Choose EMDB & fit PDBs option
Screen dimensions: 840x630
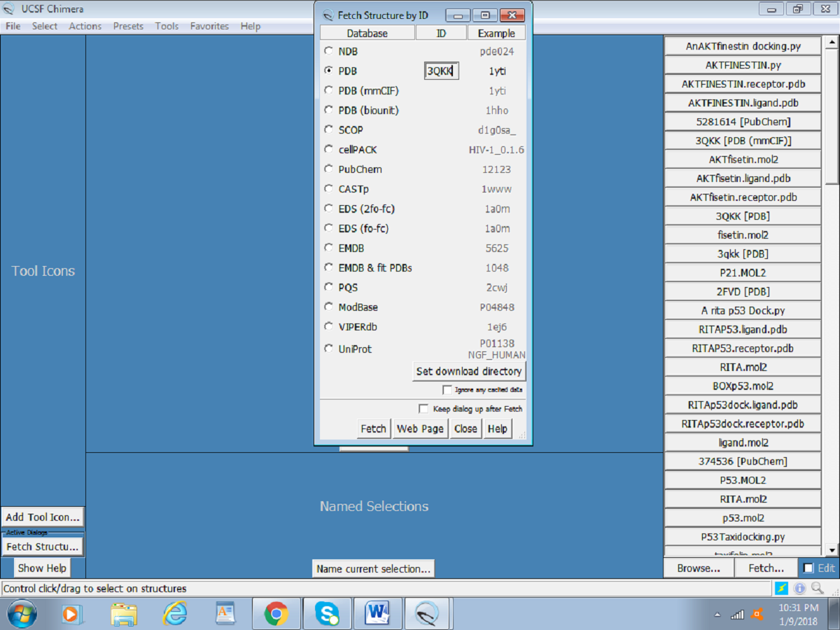pyautogui.click(x=328, y=267)
